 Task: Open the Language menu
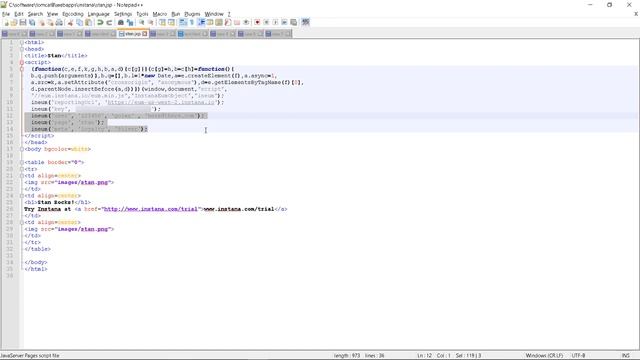(98, 14)
